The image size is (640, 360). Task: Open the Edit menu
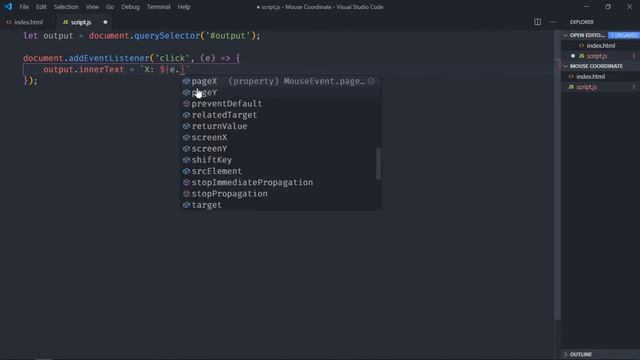pos(41,7)
